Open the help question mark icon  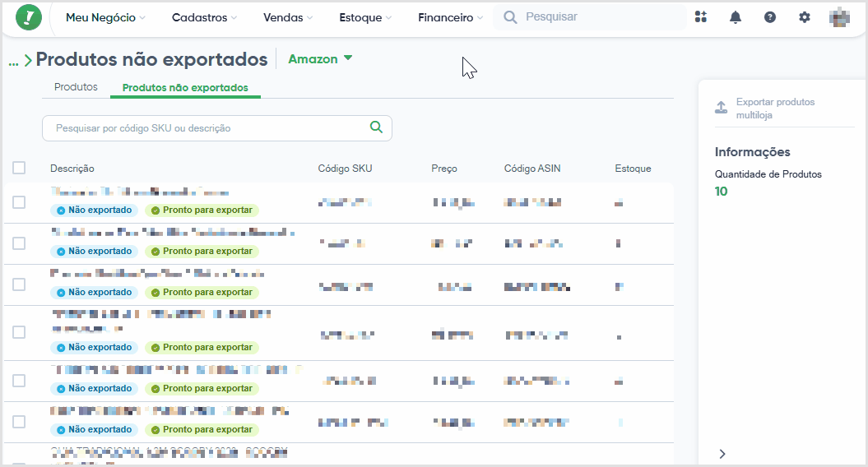pos(770,17)
